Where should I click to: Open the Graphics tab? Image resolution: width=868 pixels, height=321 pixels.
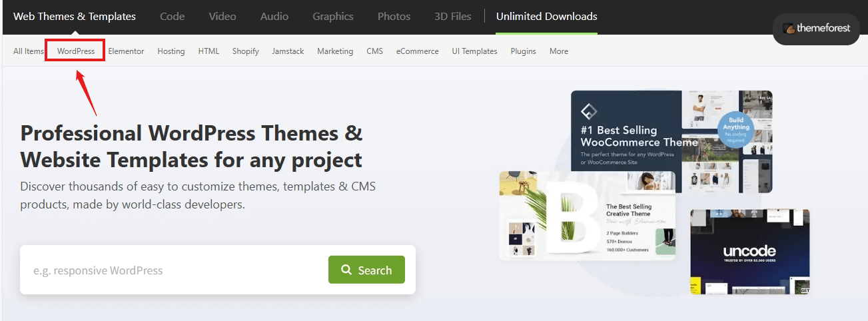point(333,16)
